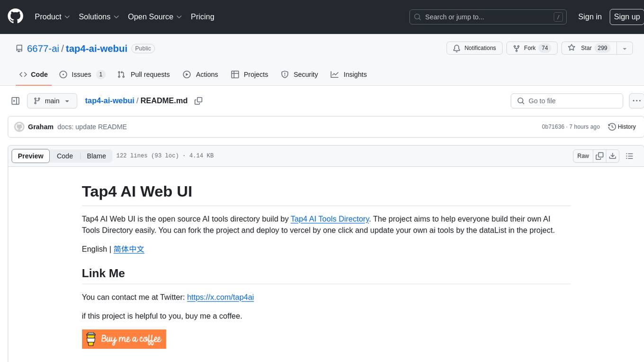The image size is (644, 362).
Task: Click the Buy me a coffee badge
Action: 124,339
